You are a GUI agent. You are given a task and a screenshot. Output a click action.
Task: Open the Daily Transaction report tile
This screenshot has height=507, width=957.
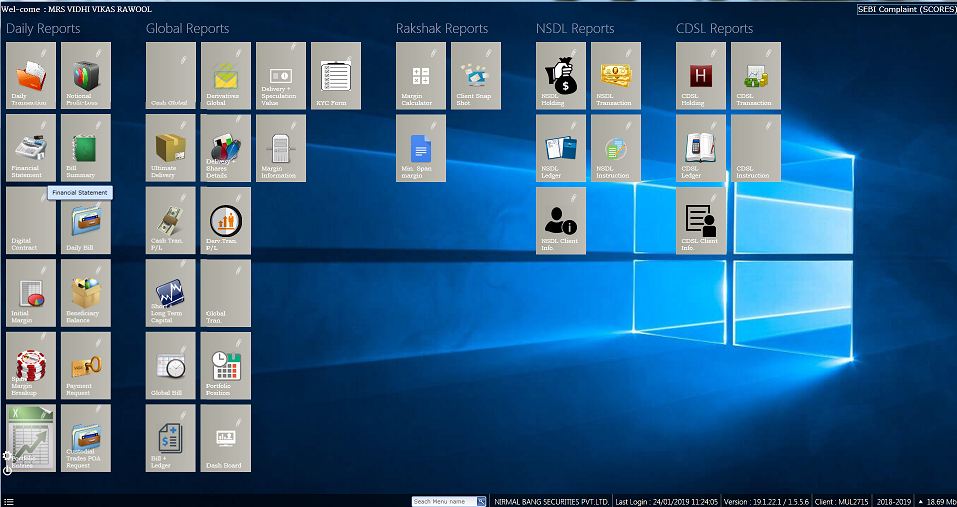pos(31,76)
